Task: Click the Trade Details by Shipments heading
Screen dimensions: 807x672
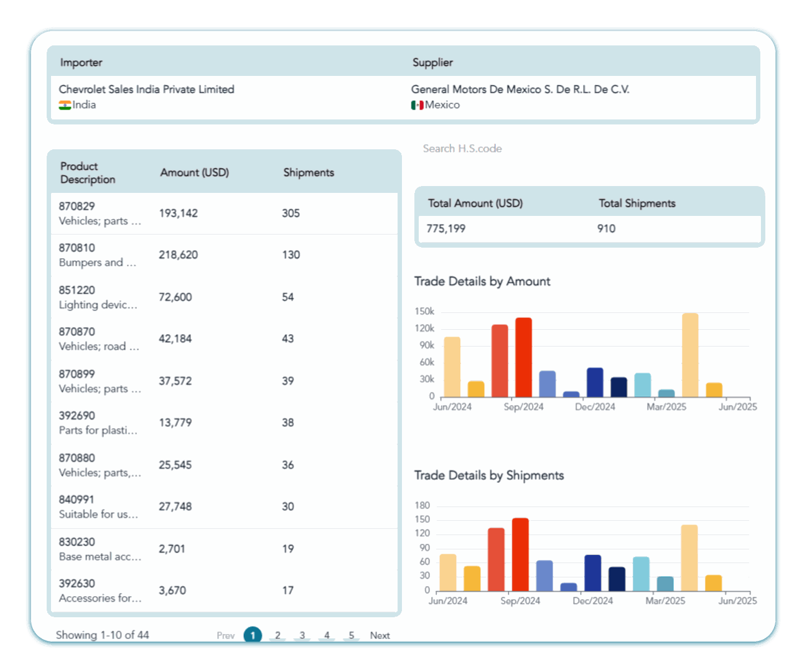Action: click(489, 475)
